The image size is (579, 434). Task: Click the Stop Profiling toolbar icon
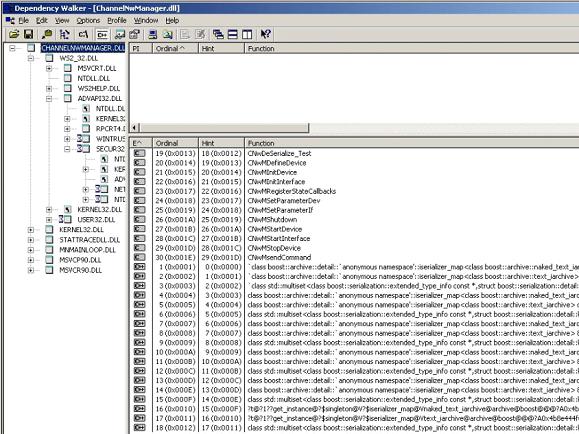pyautogui.click(x=200, y=34)
